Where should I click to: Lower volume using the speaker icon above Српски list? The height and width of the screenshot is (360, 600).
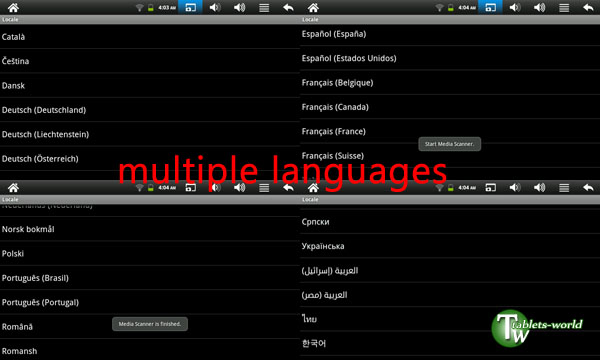coord(515,187)
